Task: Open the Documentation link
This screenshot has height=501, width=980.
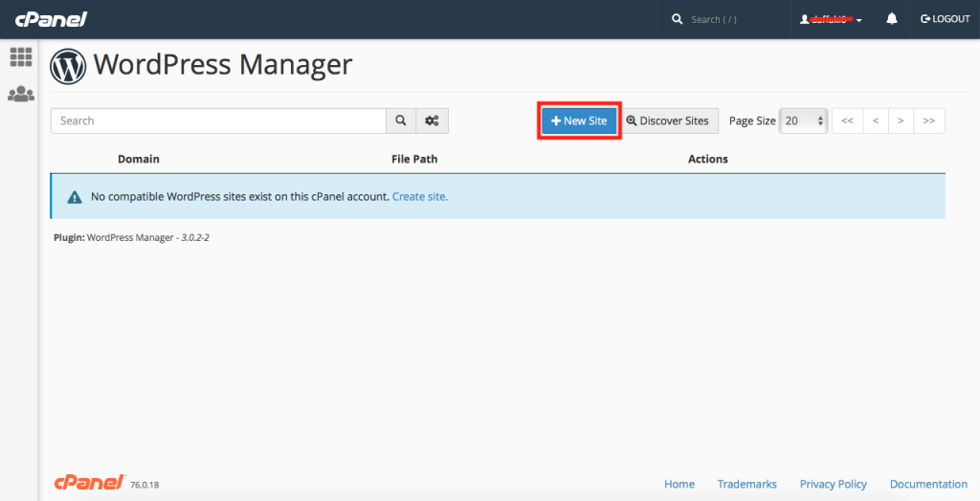Action: click(x=928, y=484)
